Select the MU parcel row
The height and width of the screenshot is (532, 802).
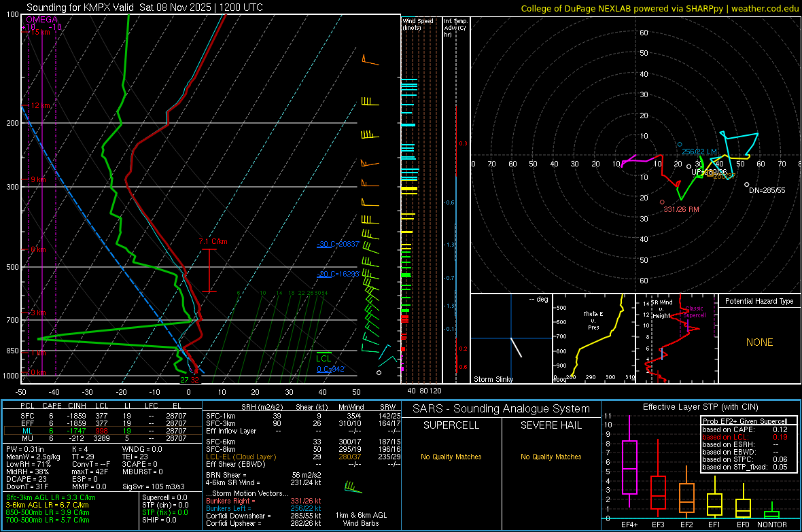pos(103,438)
